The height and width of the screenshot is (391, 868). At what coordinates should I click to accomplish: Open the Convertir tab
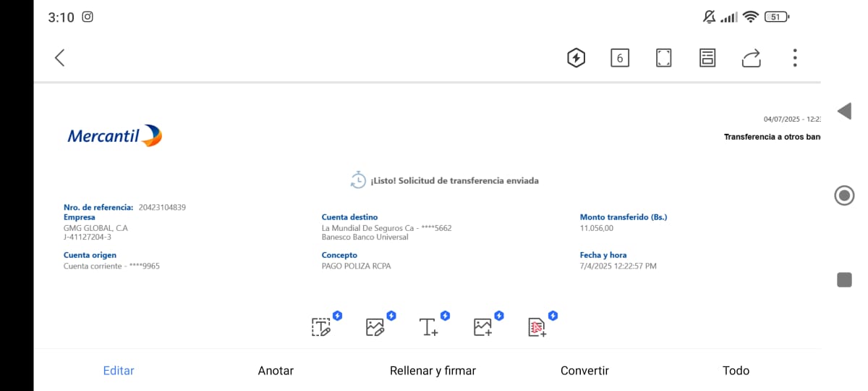click(x=584, y=370)
